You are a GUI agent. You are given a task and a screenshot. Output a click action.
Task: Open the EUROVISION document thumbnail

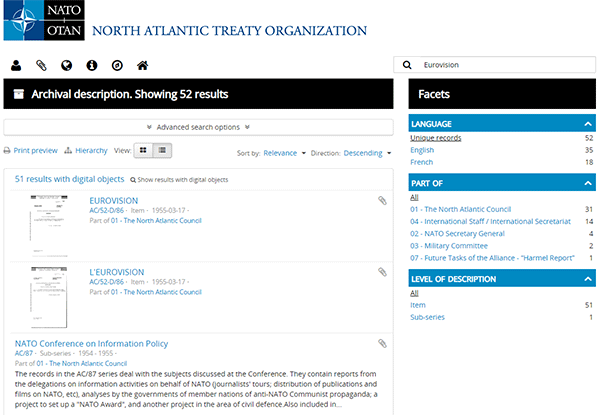[49, 226]
